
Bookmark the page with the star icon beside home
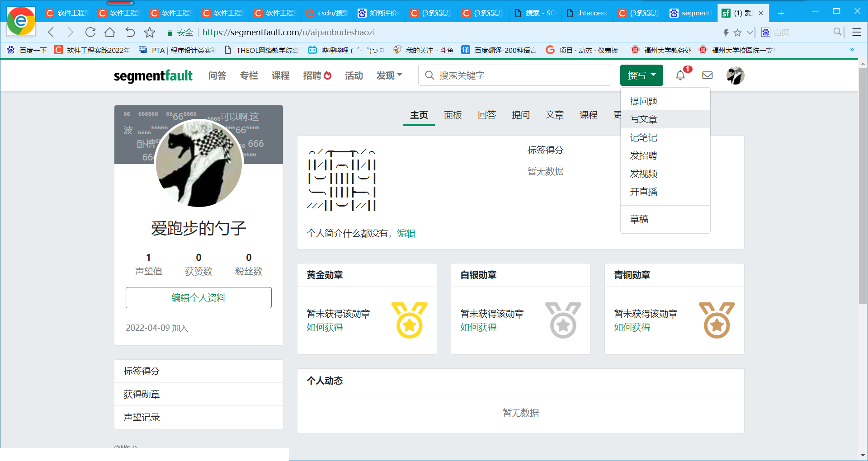[x=150, y=32]
